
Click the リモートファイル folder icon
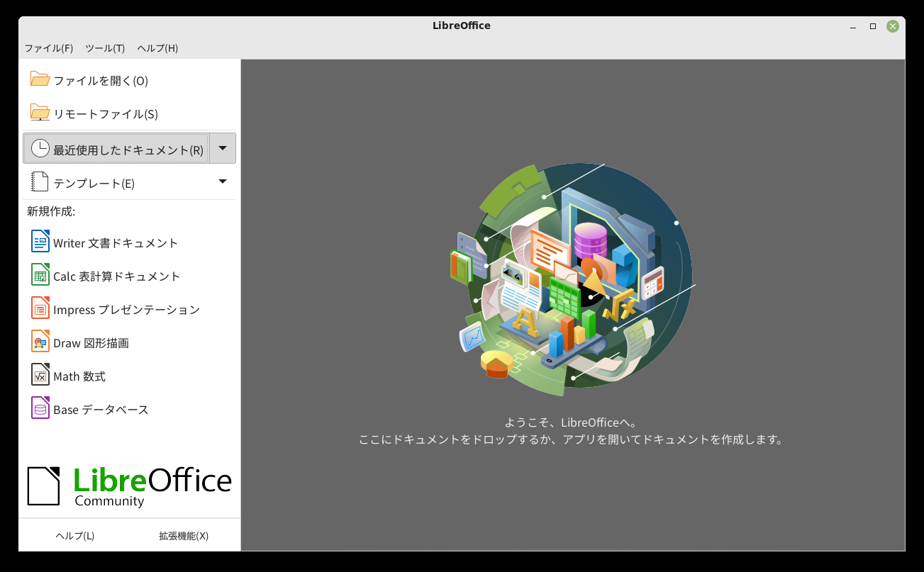click(x=40, y=113)
